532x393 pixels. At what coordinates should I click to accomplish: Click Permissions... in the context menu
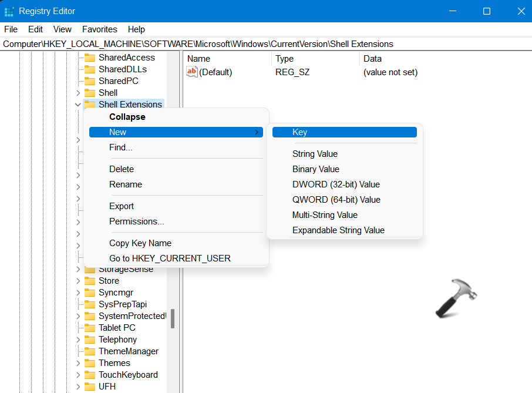click(136, 221)
